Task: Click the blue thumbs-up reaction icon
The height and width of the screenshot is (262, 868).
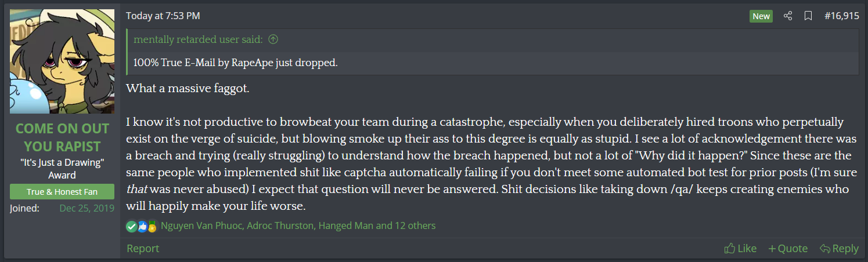Action: pyautogui.click(x=142, y=226)
